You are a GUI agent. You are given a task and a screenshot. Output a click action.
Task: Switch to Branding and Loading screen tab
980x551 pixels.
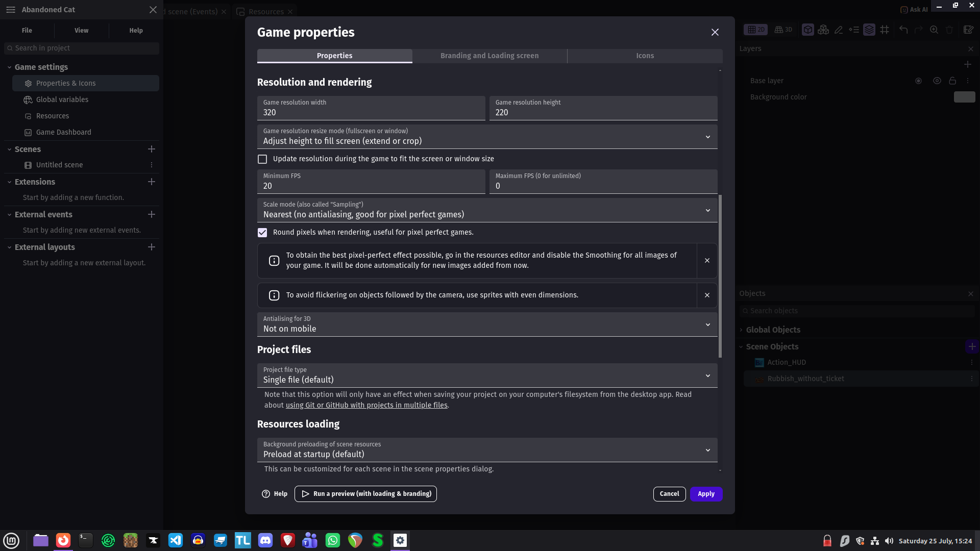[x=489, y=56]
